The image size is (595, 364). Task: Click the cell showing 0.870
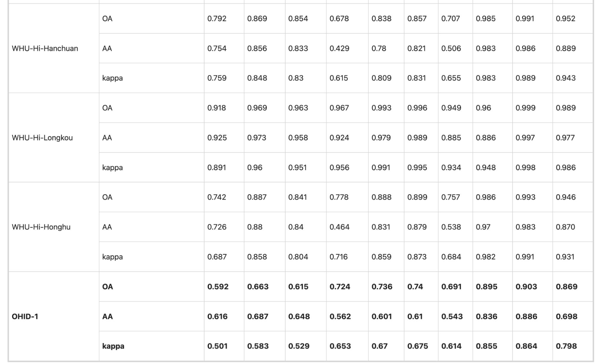pyautogui.click(x=572, y=227)
